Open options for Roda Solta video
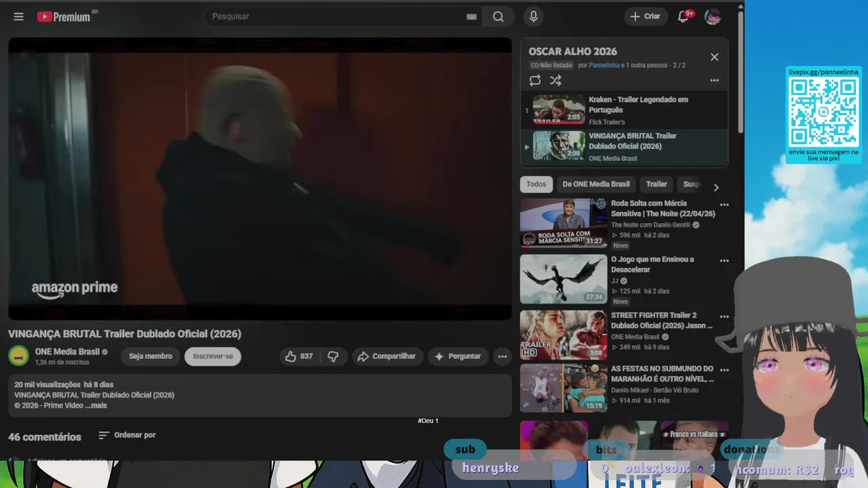 coord(724,205)
